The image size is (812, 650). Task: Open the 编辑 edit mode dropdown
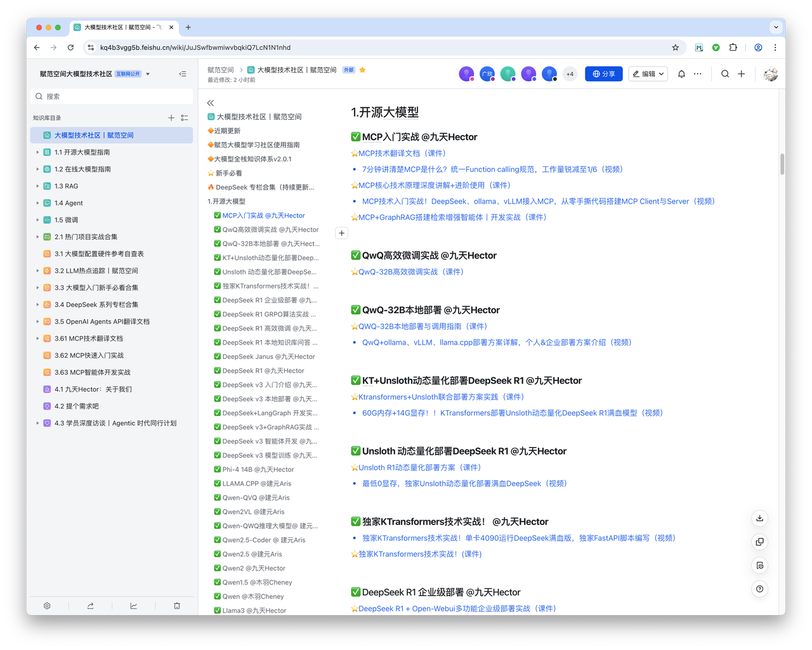tap(648, 74)
